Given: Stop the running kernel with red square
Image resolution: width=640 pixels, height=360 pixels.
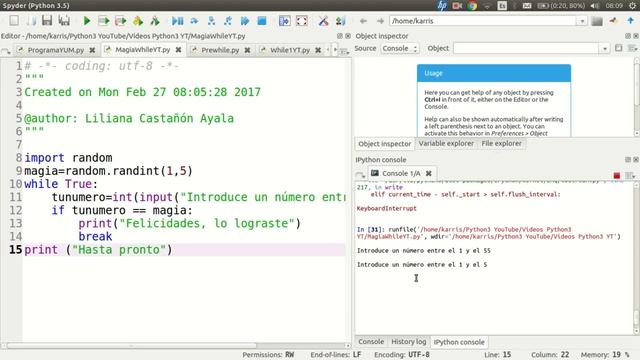Looking at the screenshot, I should coord(617,176).
